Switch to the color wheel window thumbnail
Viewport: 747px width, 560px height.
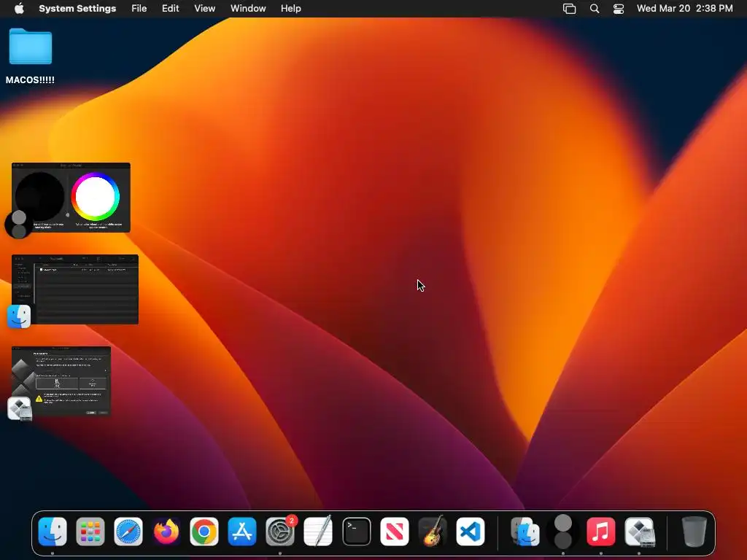coord(71,198)
